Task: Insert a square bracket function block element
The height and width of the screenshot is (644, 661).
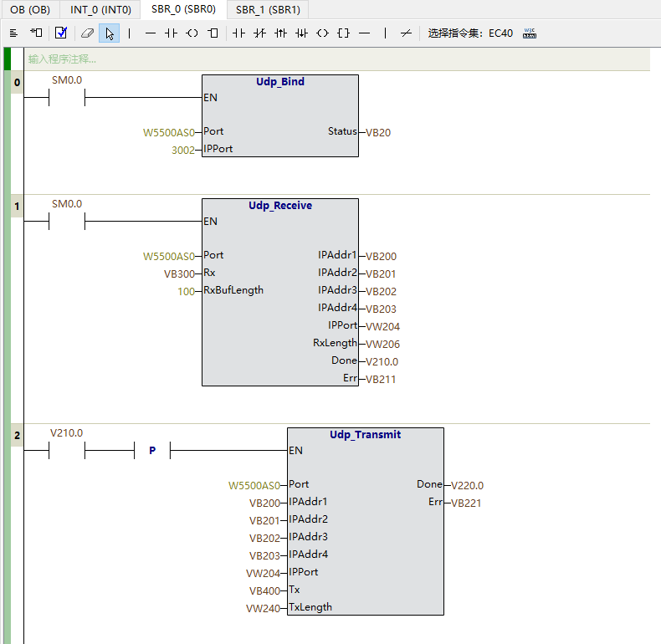Action: [343, 33]
